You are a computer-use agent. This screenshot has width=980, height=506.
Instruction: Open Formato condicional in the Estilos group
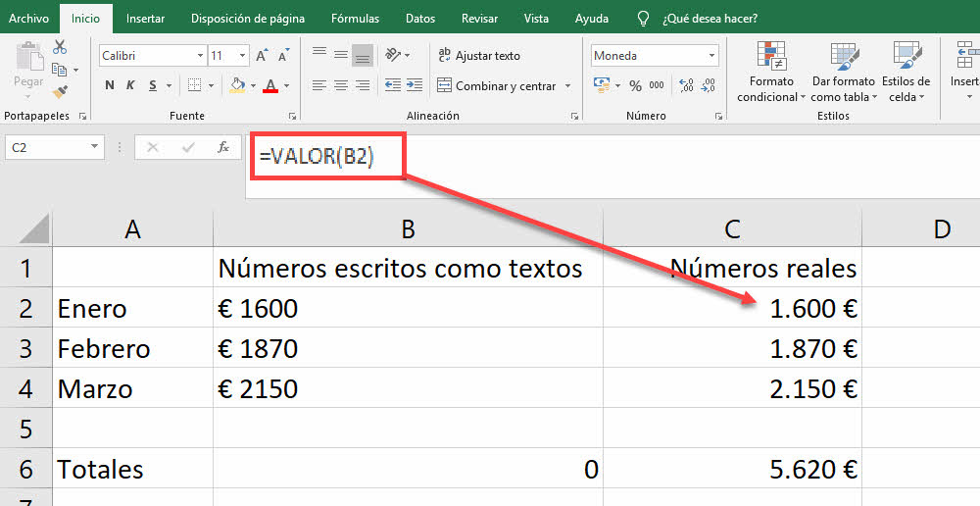[771, 72]
